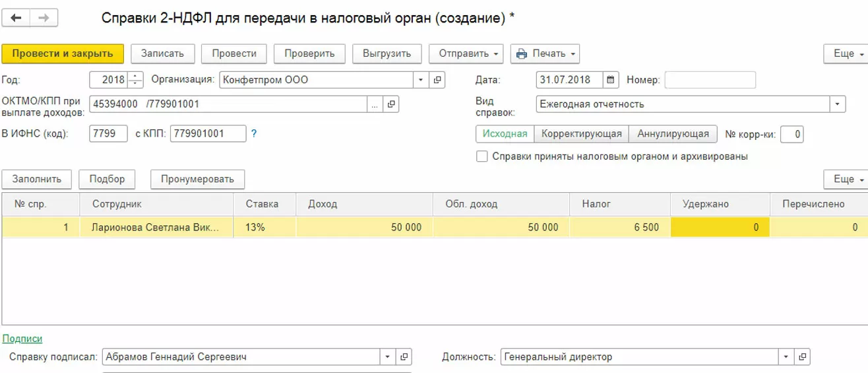
Task: Open the calendar picker next to Дата
Action: 611,80
